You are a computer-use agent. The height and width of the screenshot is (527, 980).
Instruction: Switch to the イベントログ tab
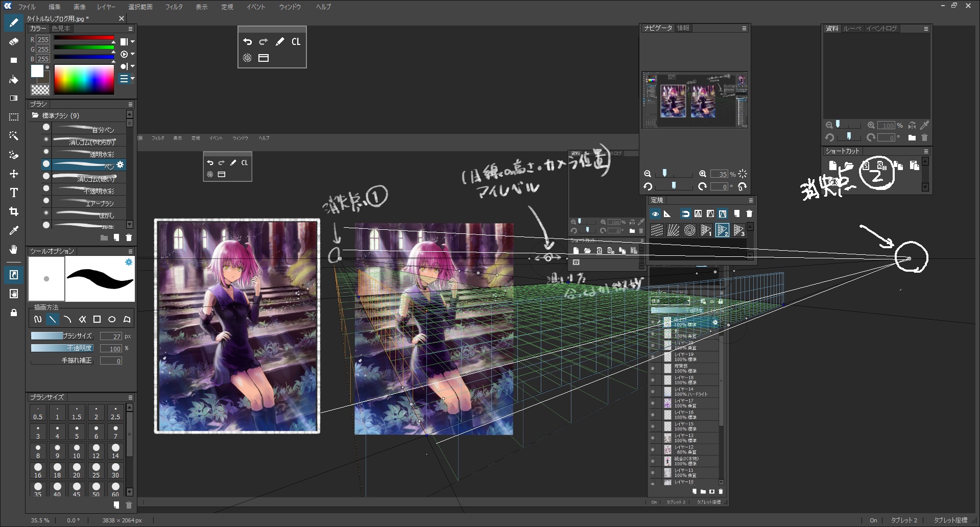[x=881, y=28]
